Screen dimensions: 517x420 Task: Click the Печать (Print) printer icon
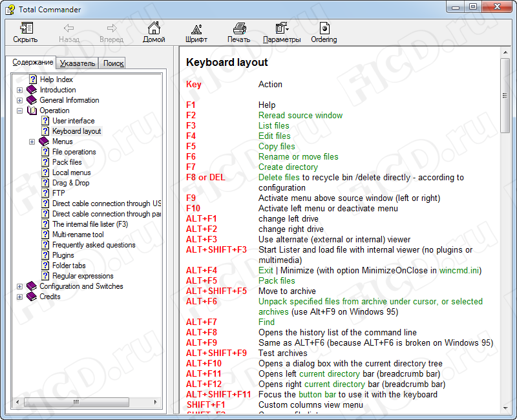[239, 28]
